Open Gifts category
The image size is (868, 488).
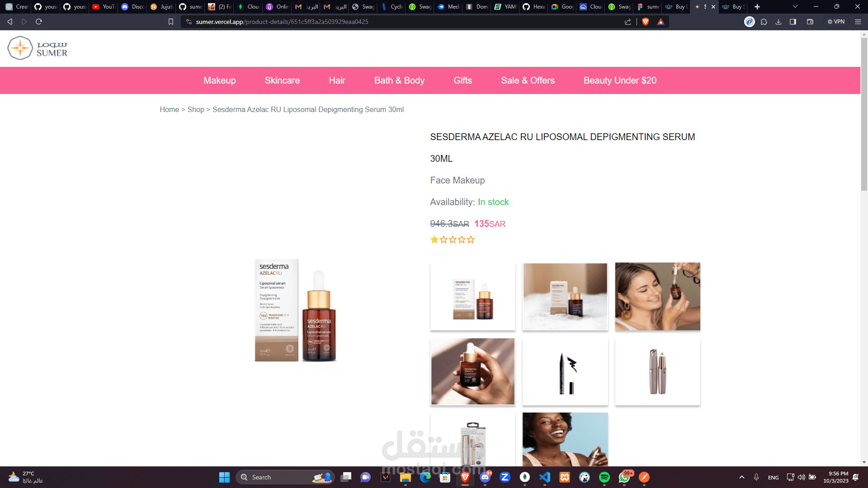pos(463,80)
